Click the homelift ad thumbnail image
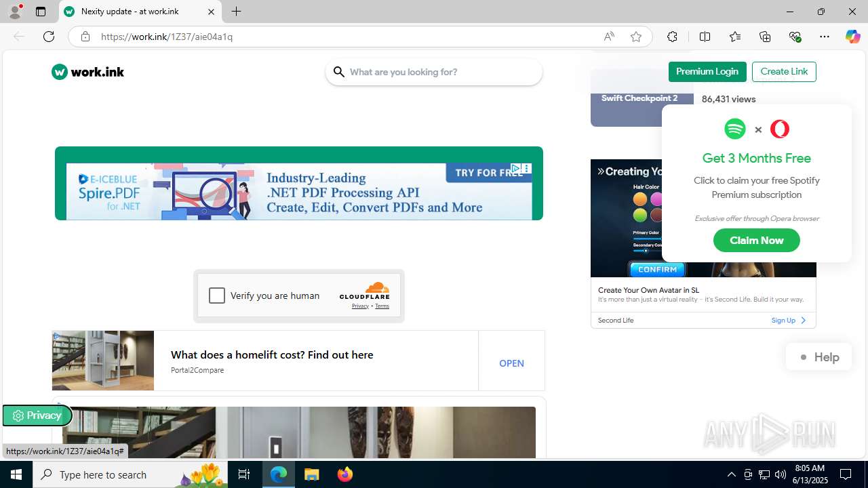 point(103,361)
